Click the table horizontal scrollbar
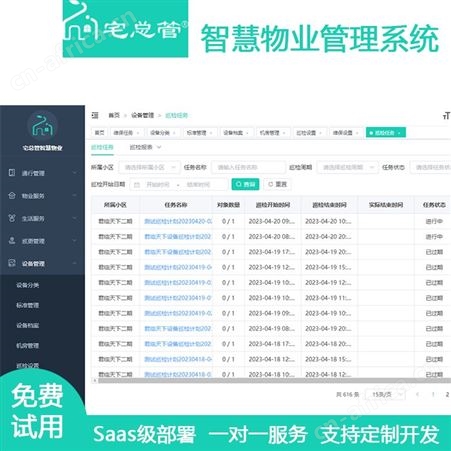Screen dimensions: 451x451 tap(274, 380)
